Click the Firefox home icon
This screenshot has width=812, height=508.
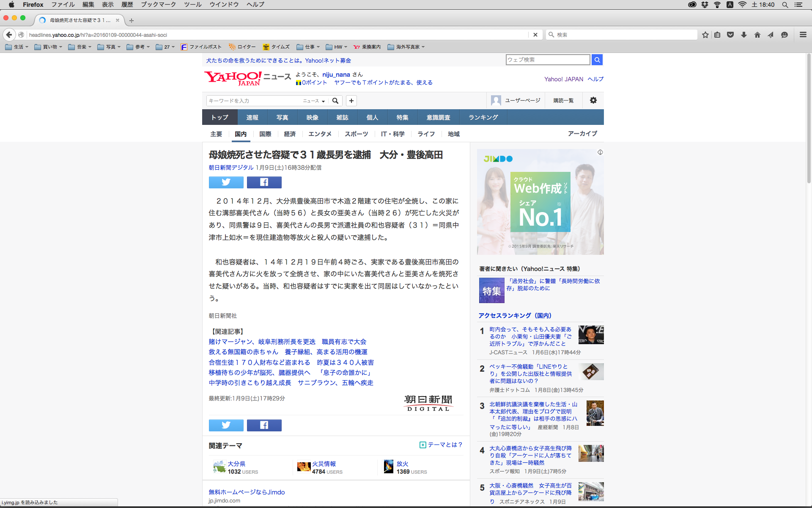coord(757,35)
